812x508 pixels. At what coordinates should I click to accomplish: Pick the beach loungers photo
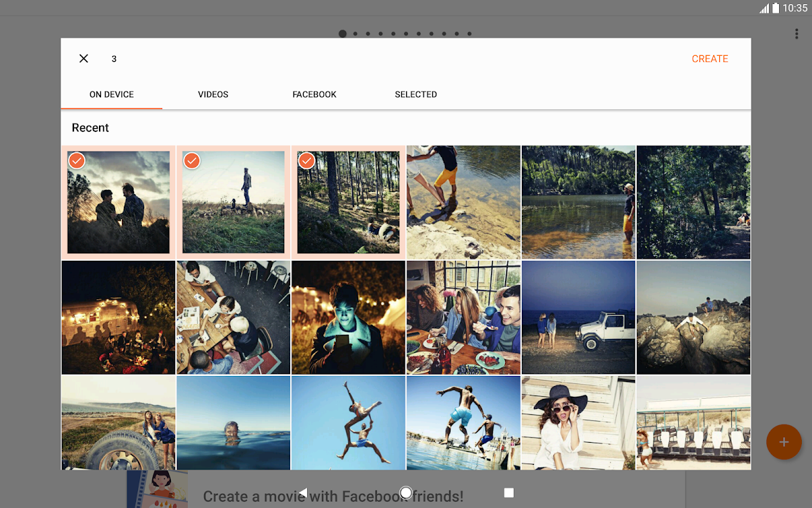(x=693, y=422)
